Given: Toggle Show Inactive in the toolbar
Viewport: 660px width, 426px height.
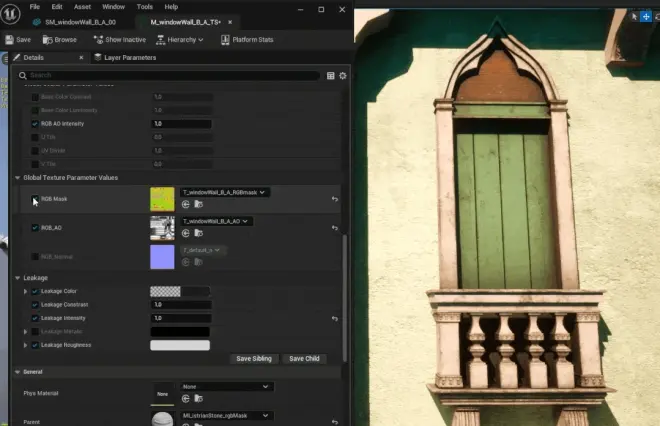Looking at the screenshot, I should (x=120, y=40).
